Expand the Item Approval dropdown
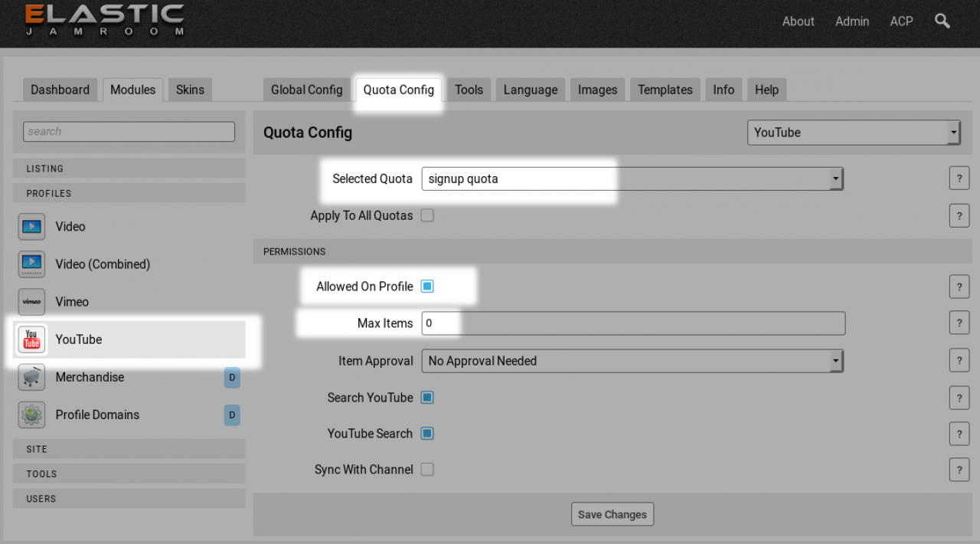 (x=632, y=361)
